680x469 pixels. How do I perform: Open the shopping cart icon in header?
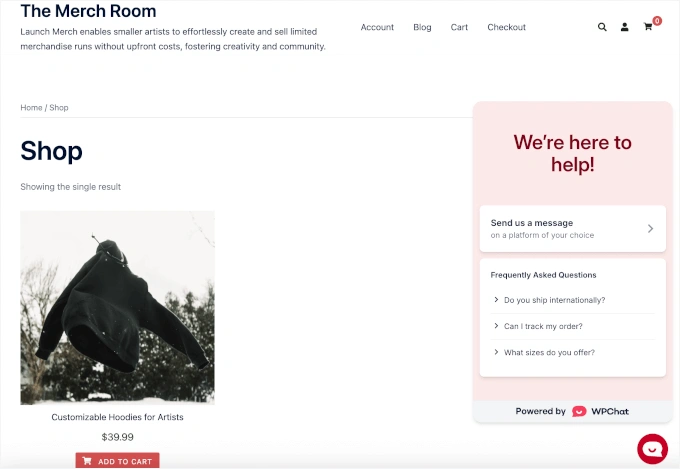click(x=648, y=27)
